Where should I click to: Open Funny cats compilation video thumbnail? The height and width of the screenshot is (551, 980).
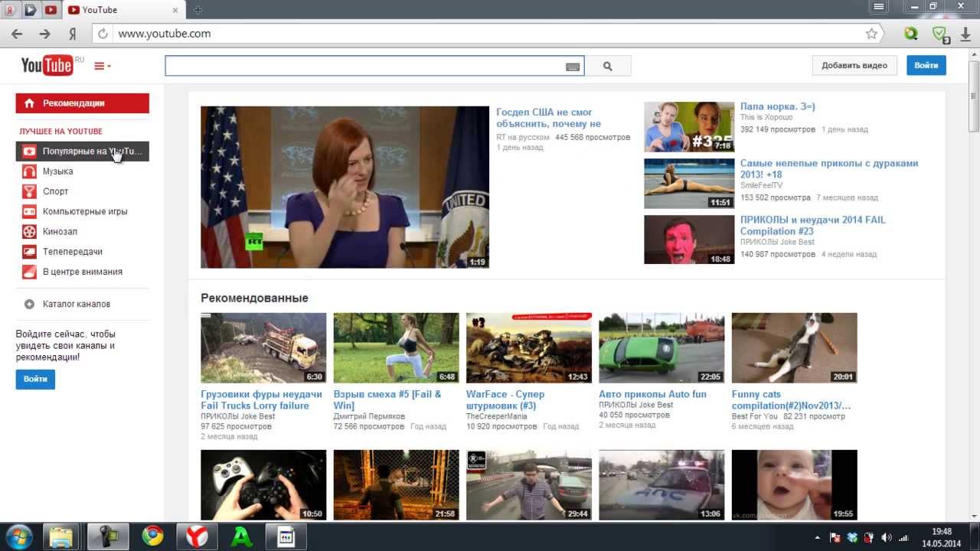[x=795, y=347]
